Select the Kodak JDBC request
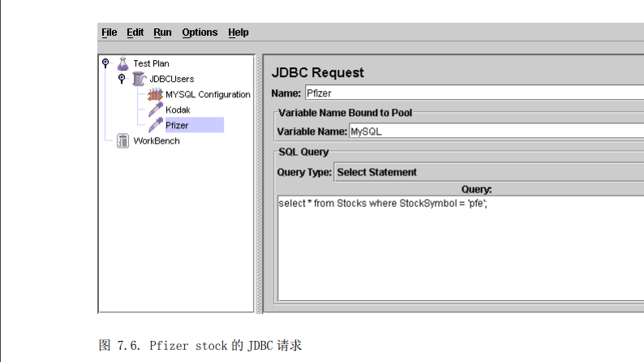The width and height of the screenshot is (644, 362). (x=178, y=110)
